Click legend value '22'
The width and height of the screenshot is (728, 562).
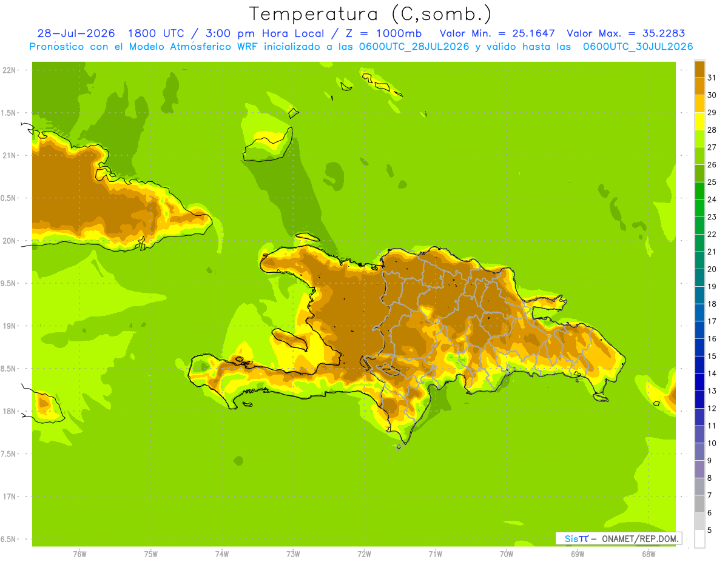coord(712,234)
